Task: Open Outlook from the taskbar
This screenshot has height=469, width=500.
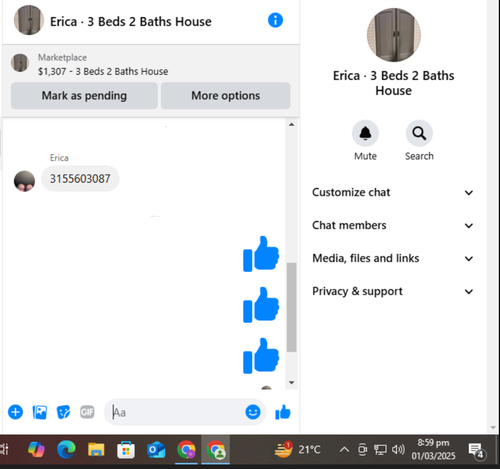Action: pyautogui.click(x=156, y=450)
